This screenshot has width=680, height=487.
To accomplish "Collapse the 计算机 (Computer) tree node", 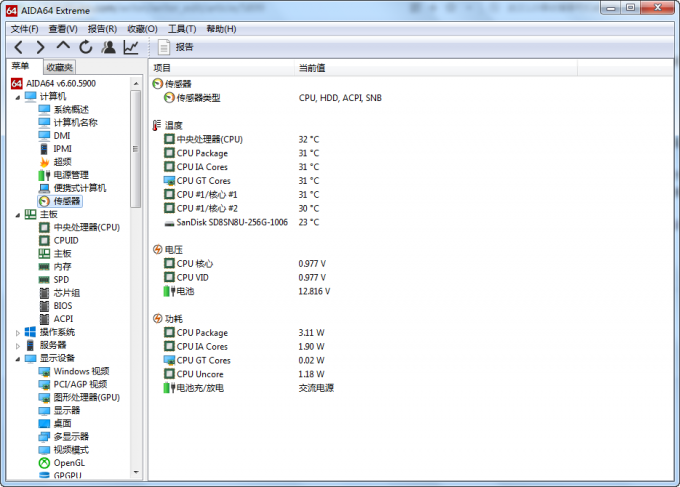I will coord(17,96).
